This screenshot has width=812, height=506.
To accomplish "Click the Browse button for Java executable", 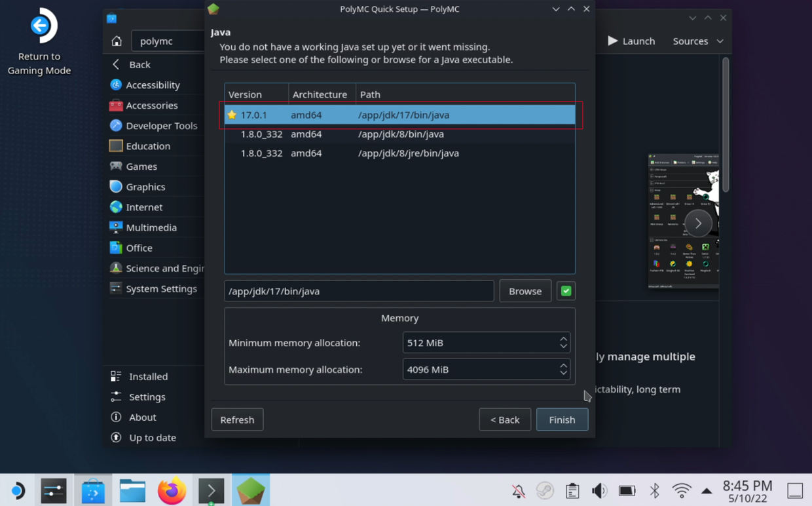I will 525,291.
